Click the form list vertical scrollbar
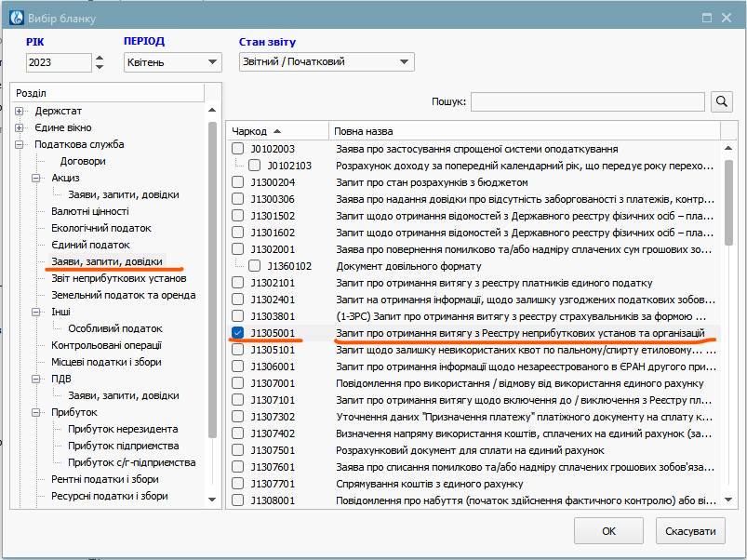Viewport: 747px width, 560px height. tap(728, 326)
